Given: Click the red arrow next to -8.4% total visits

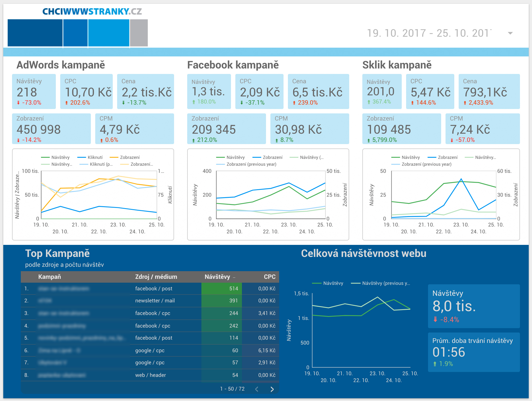Looking at the screenshot, I should tap(435, 319).
